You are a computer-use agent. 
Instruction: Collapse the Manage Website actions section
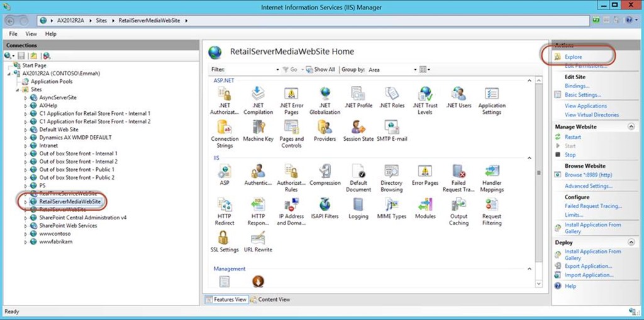[x=631, y=127]
